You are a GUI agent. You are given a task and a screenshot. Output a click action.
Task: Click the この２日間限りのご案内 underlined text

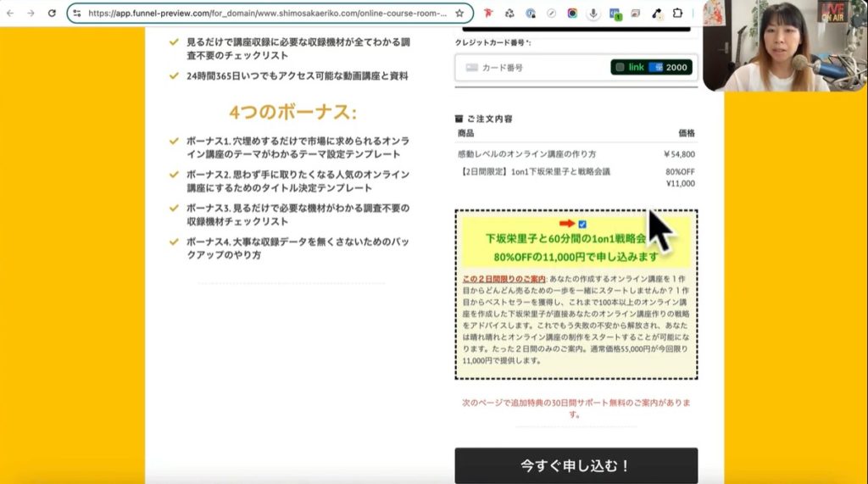pyautogui.click(x=504, y=278)
